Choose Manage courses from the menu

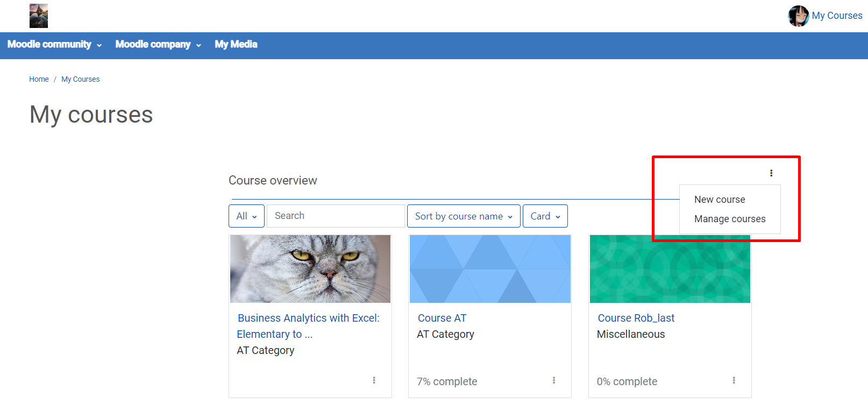(x=730, y=219)
